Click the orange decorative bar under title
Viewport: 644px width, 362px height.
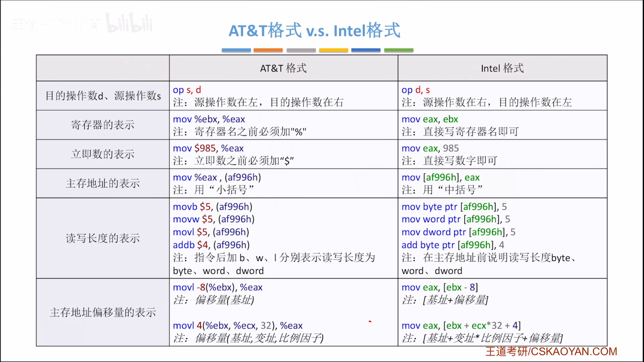click(268, 50)
